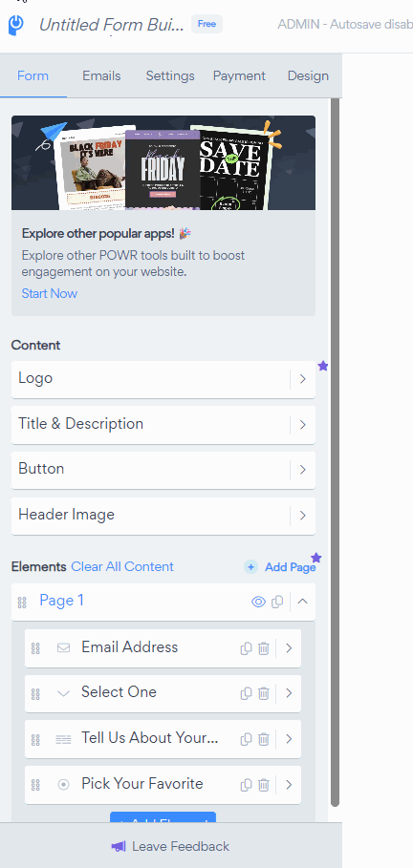Switch to the Emails tab
The image size is (413, 868).
pos(101,75)
